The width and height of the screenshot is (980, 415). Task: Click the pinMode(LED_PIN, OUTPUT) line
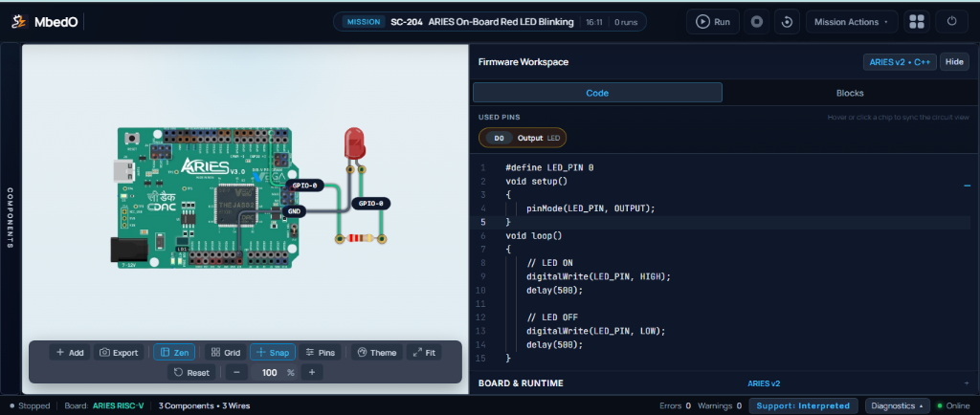point(590,208)
